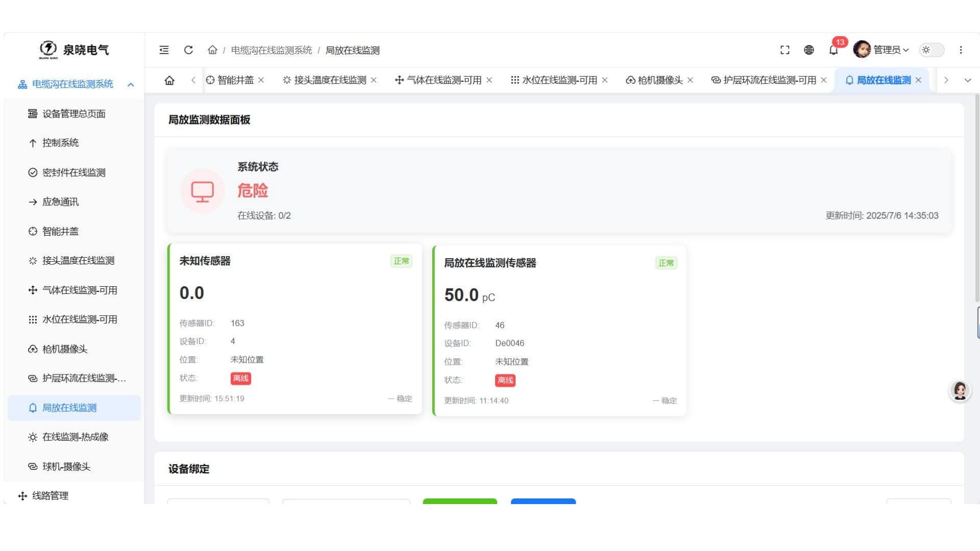The image size is (980, 551).
Task: Close the 智能井盖 tab
Action: (261, 80)
